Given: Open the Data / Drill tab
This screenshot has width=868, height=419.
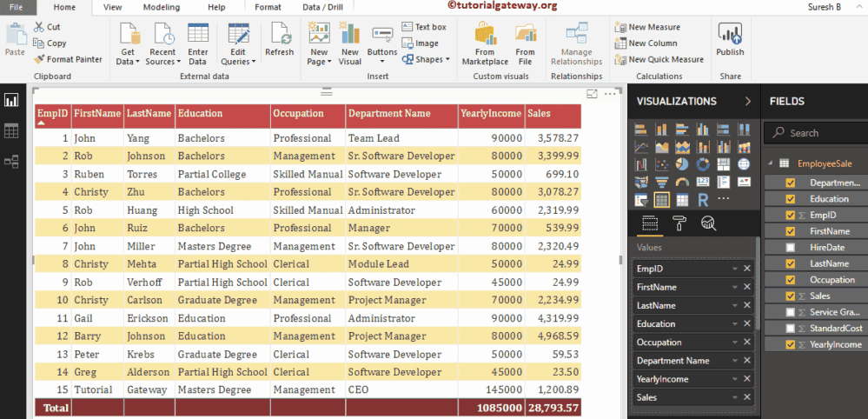Looking at the screenshot, I should [x=323, y=7].
